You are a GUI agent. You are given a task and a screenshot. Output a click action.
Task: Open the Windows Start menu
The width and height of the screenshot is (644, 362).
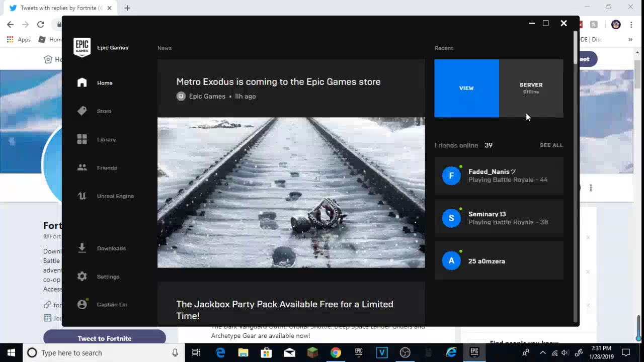click(11, 353)
